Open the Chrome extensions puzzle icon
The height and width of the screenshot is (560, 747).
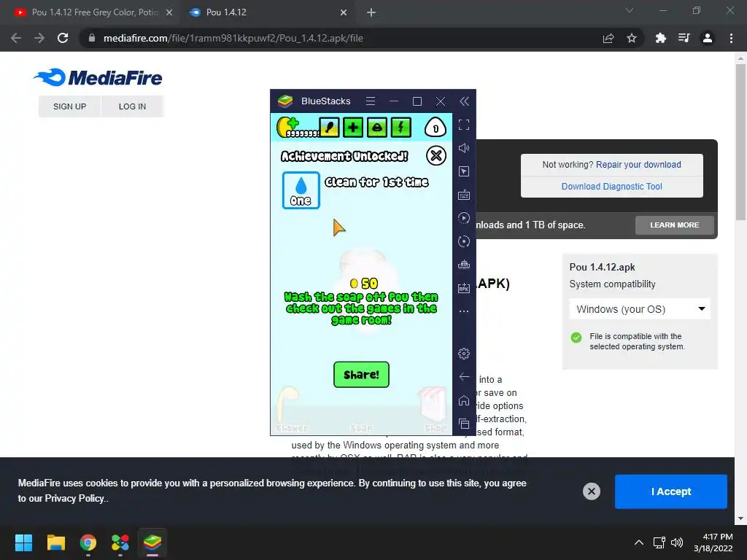(x=660, y=38)
